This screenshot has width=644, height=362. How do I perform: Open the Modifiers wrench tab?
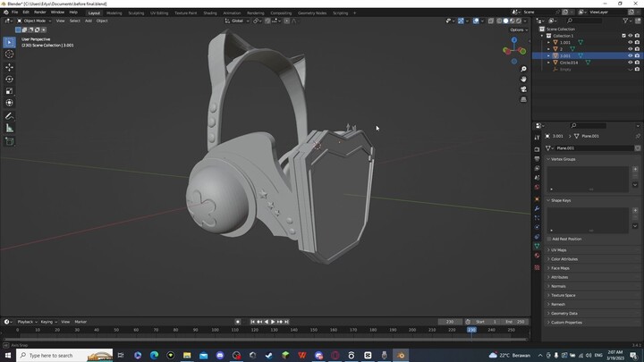click(x=537, y=208)
